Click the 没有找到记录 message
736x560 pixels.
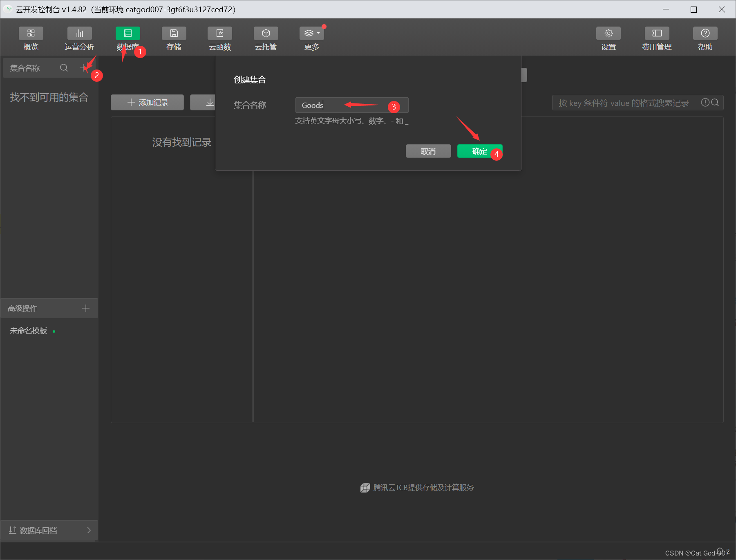pos(182,142)
